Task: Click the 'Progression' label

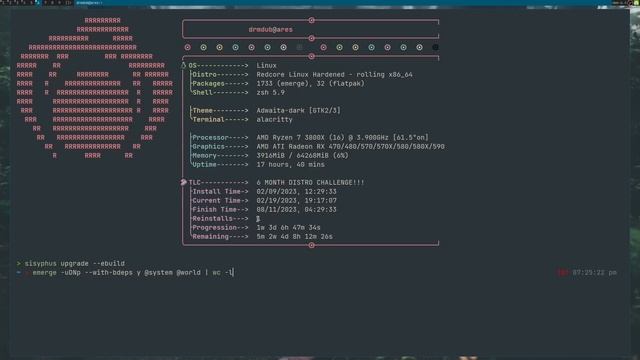Action: 214,227
